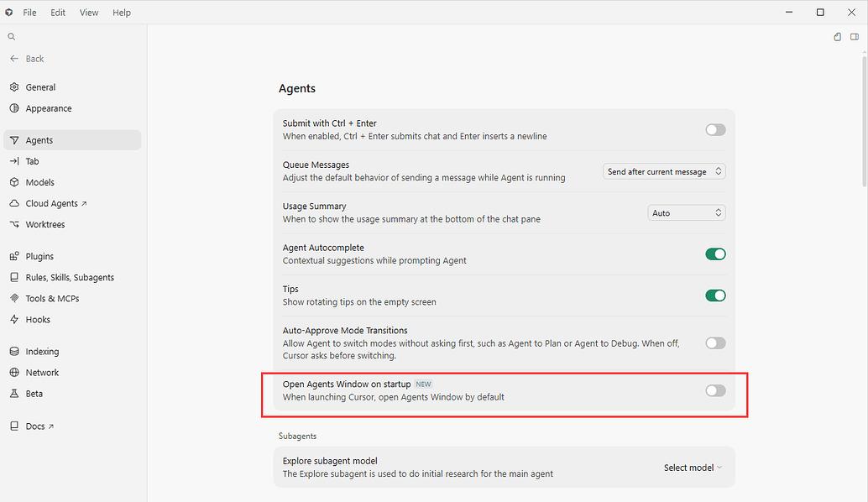Open Select model dropdown for Explore subagent
The image size is (868, 502).
coord(693,468)
